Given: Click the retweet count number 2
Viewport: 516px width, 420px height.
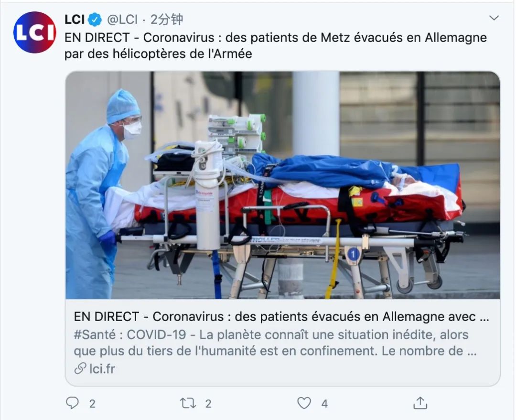Looking at the screenshot, I should tap(208, 404).
